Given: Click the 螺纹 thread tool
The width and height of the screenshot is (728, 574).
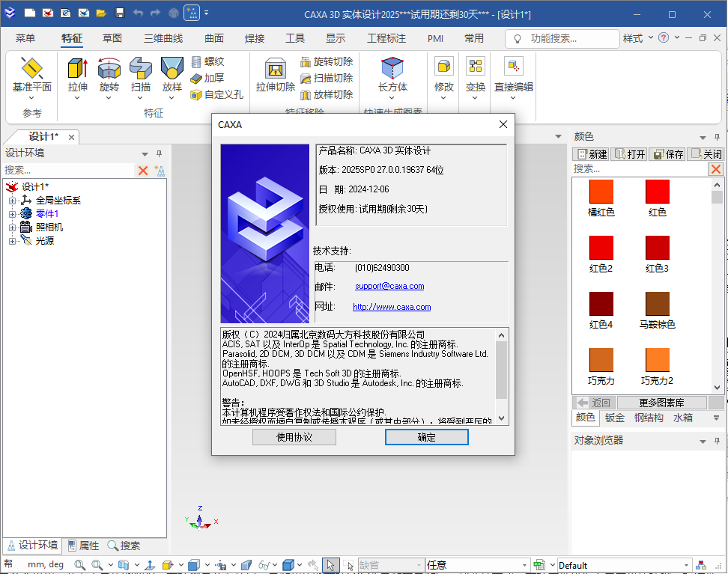Looking at the screenshot, I should [x=207, y=61].
